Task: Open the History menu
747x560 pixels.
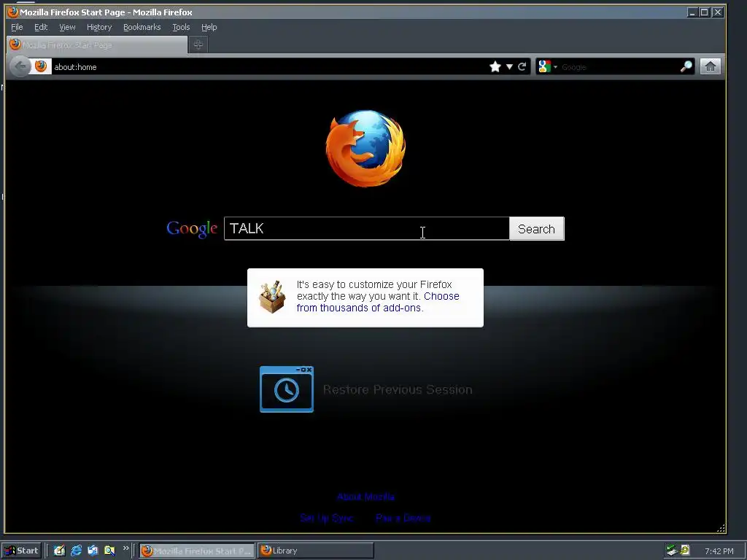Action: [99, 27]
